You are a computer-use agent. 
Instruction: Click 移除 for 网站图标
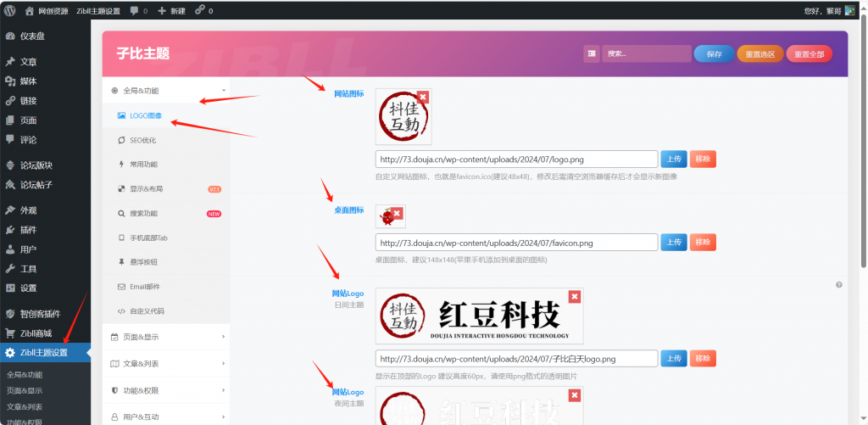703,159
